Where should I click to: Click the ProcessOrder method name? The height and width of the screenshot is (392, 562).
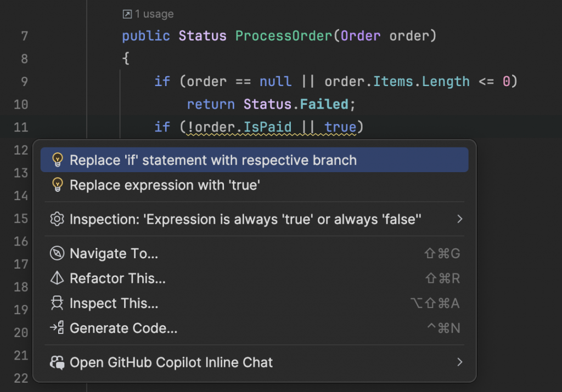point(283,36)
